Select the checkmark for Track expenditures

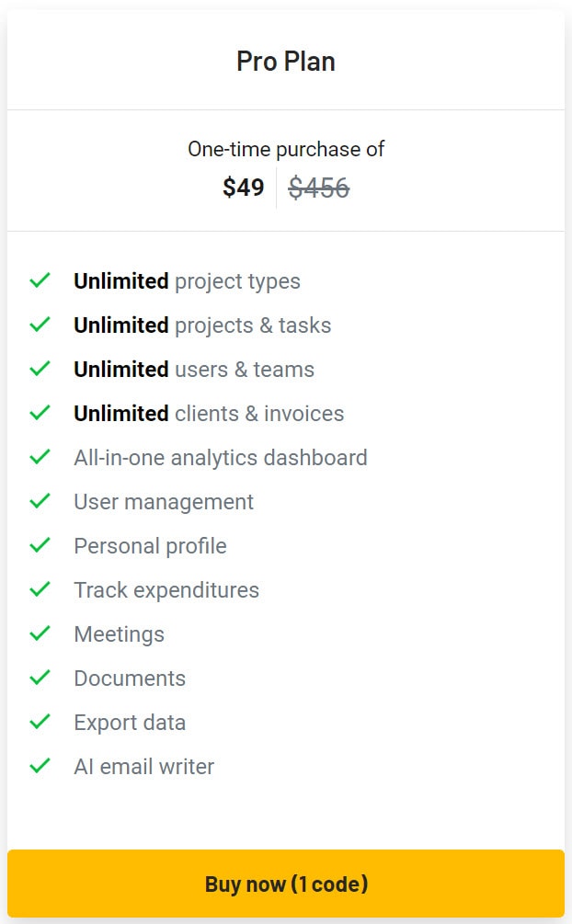40,589
